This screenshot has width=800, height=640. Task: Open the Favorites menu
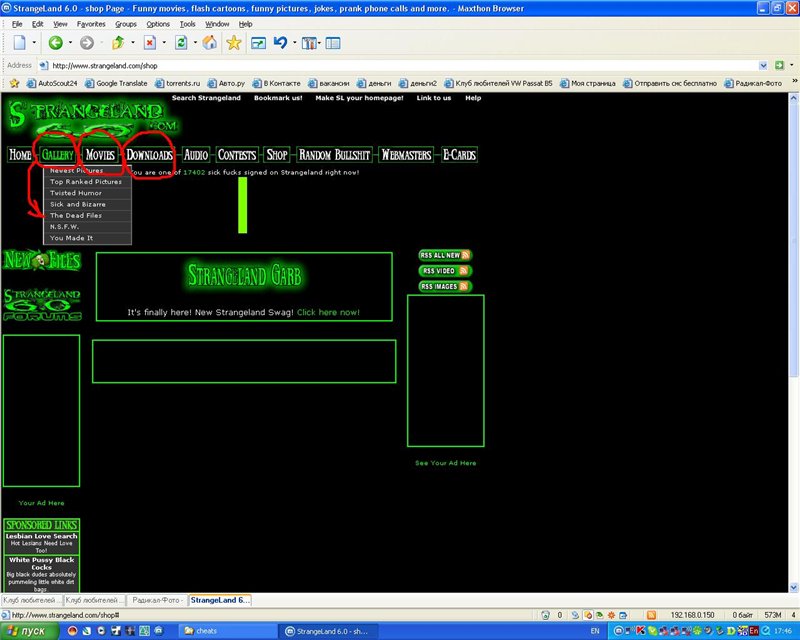click(91, 23)
